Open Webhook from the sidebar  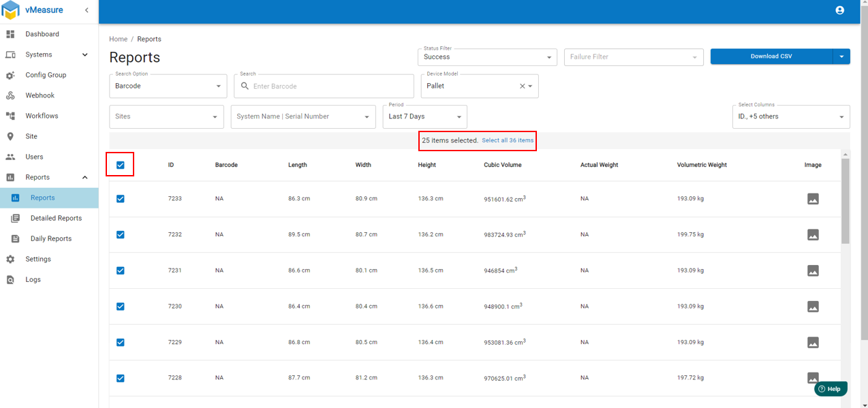click(40, 95)
